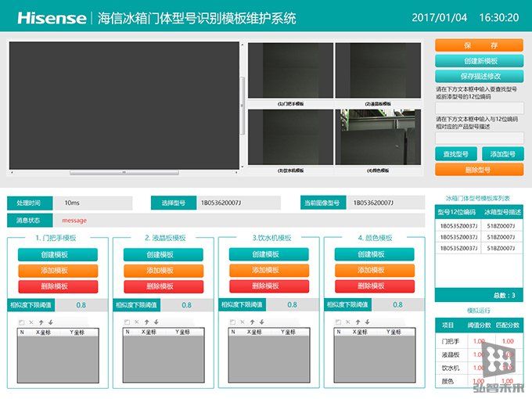Screen dimensions: 532x399
Task: Click 创建模板 under 4. 颜色模板
Action: pos(374,254)
